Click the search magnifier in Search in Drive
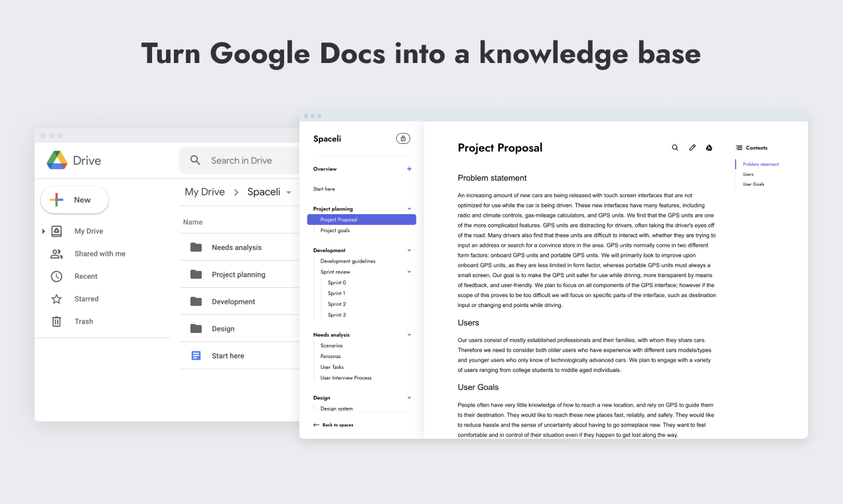Screen dimensions: 843x504 (195, 160)
